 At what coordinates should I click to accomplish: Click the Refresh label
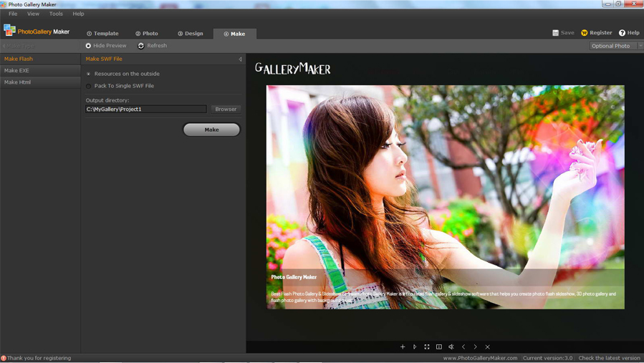[x=157, y=46]
